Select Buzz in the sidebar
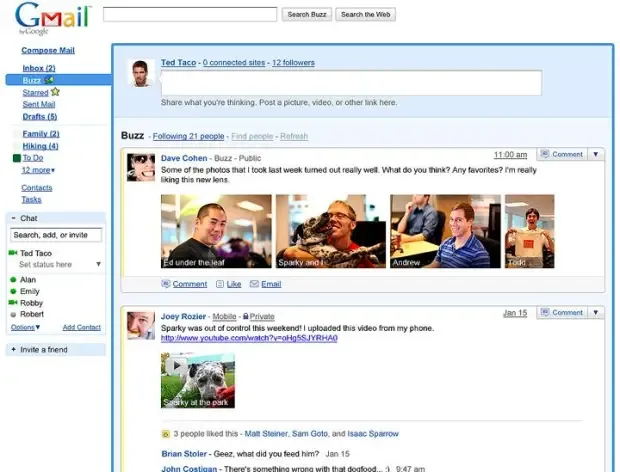Image resolution: width=620 pixels, height=472 pixels. pyautogui.click(x=32, y=80)
